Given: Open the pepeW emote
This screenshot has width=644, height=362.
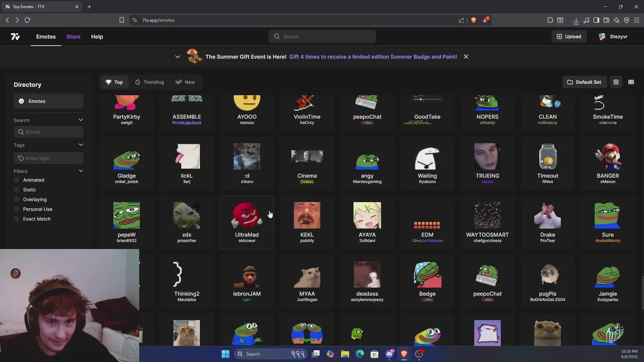Looking at the screenshot, I should coord(127,222).
